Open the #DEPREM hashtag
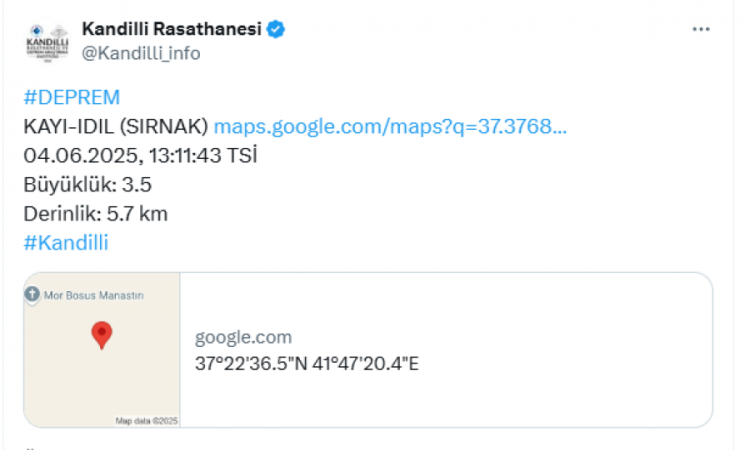 click(x=71, y=97)
